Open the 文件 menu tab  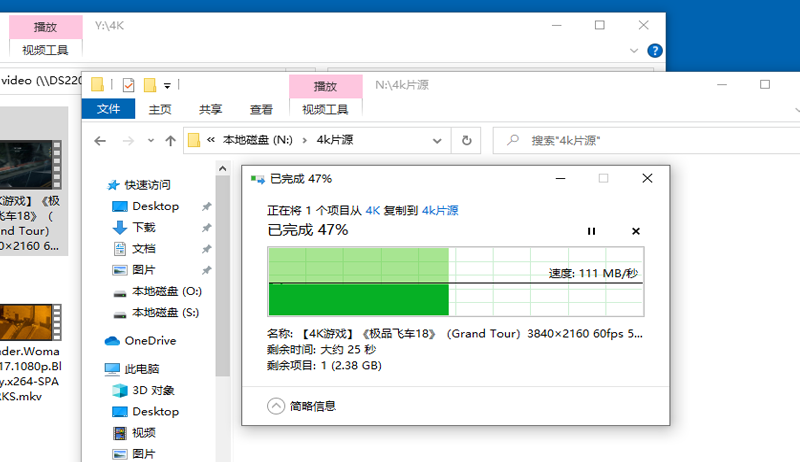coord(108,109)
